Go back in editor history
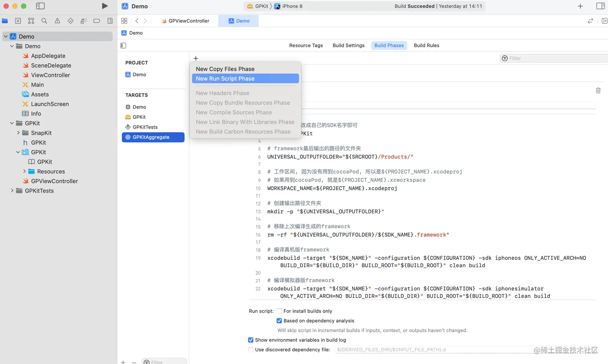The height and width of the screenshot is (364, 608). [x=137, y=21]
